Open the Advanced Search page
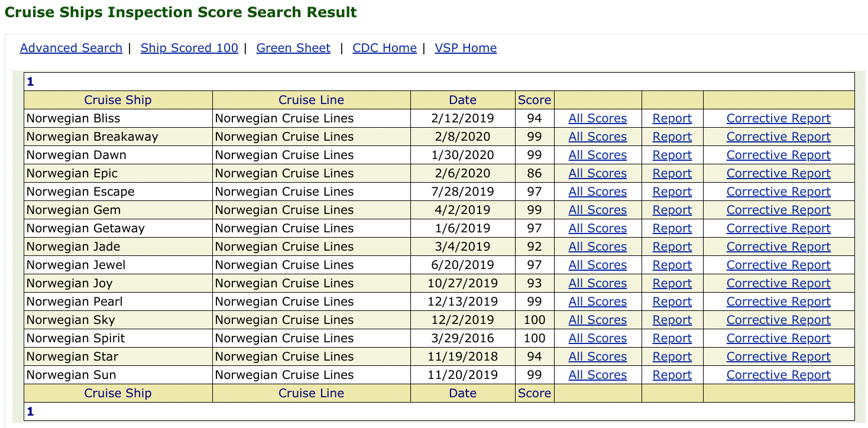The width and height of the screenshot is (868, 428). (x=70, y=48)
